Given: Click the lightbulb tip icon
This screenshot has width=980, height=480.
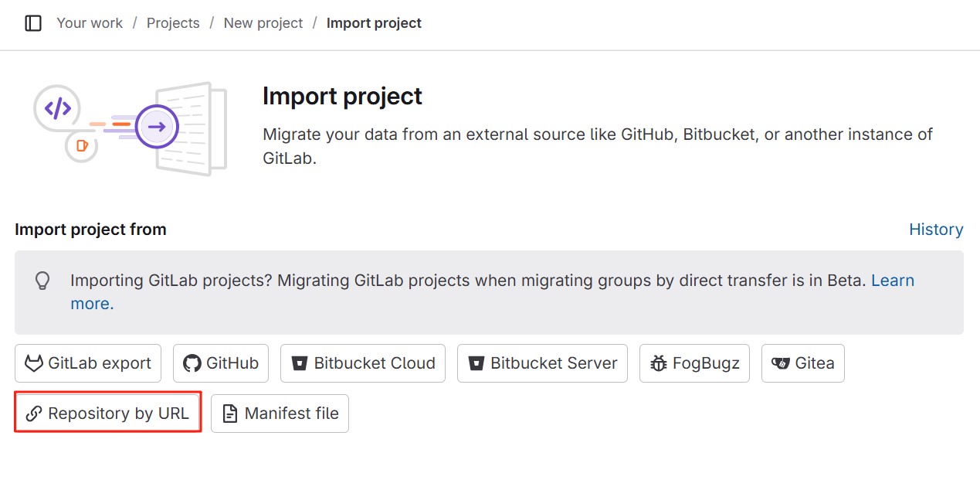Looking at the screenshot, I should [x=43, y=280].
